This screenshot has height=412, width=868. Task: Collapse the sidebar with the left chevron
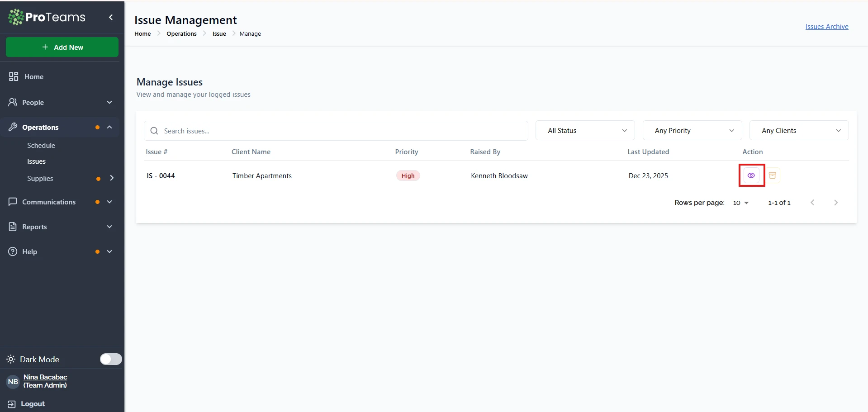(x=111, y=17)
